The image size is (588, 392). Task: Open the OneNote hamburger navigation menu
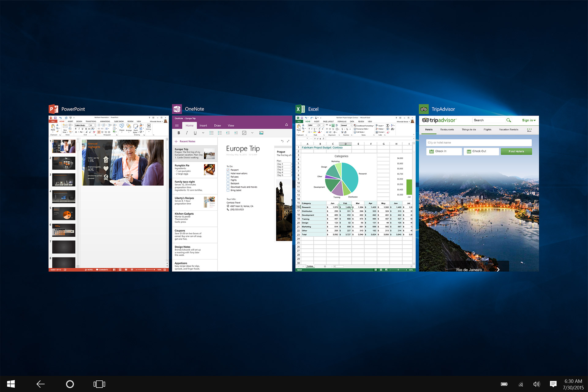tap(177, 126)
